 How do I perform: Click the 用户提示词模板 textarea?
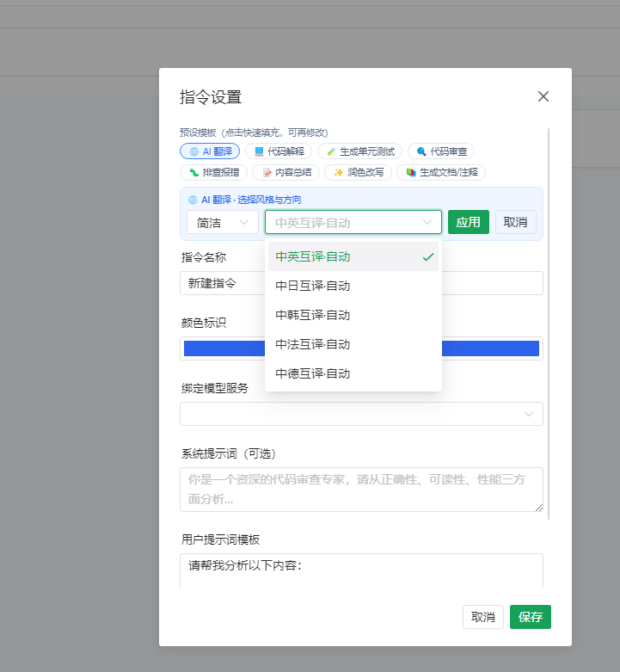[x=361, y=570]
